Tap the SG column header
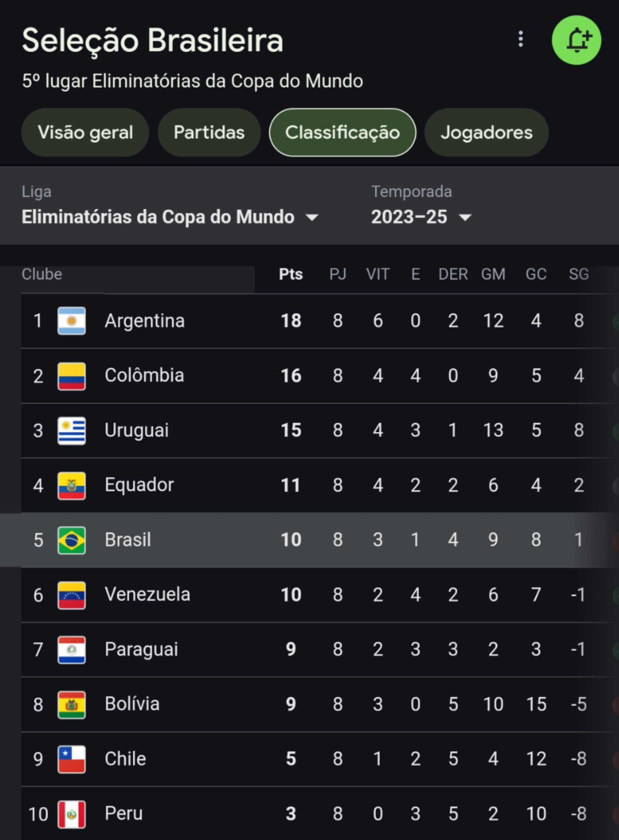 pos(579,274)
